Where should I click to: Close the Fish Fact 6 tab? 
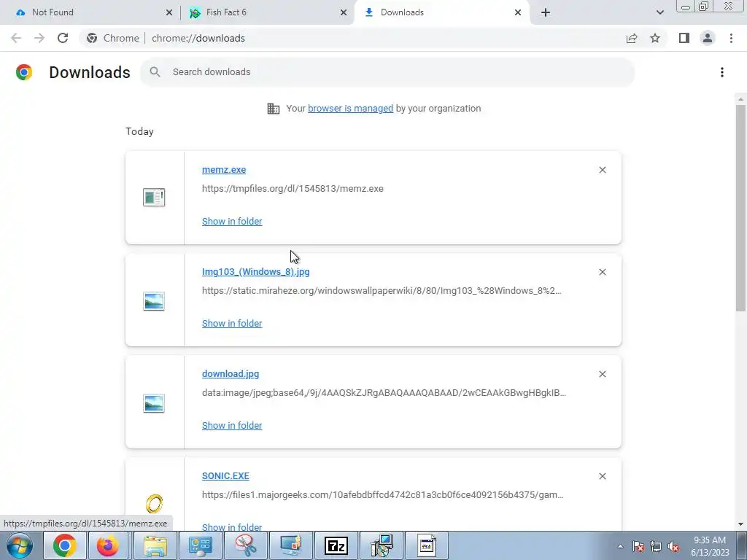tap(344, 13)
